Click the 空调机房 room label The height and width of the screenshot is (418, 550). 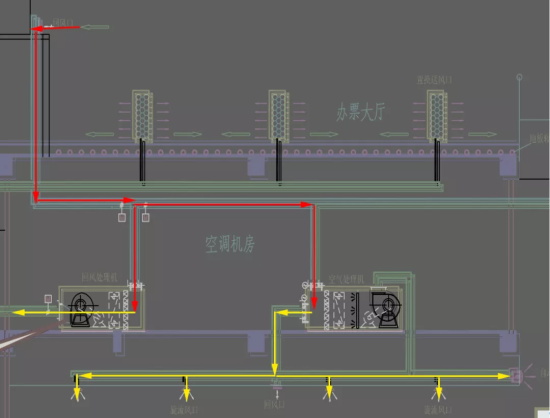(x=230, y=244)
